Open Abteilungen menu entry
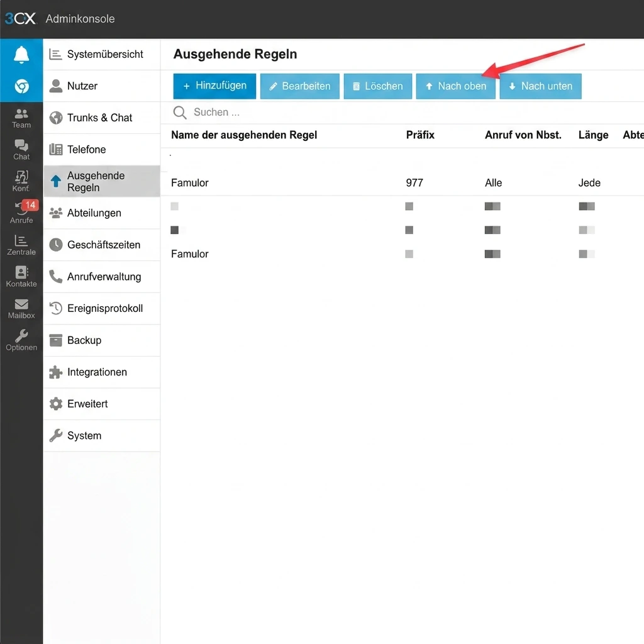Image resolution: width=644 pixels, height=644 pixels. click(x=101, y=213)
